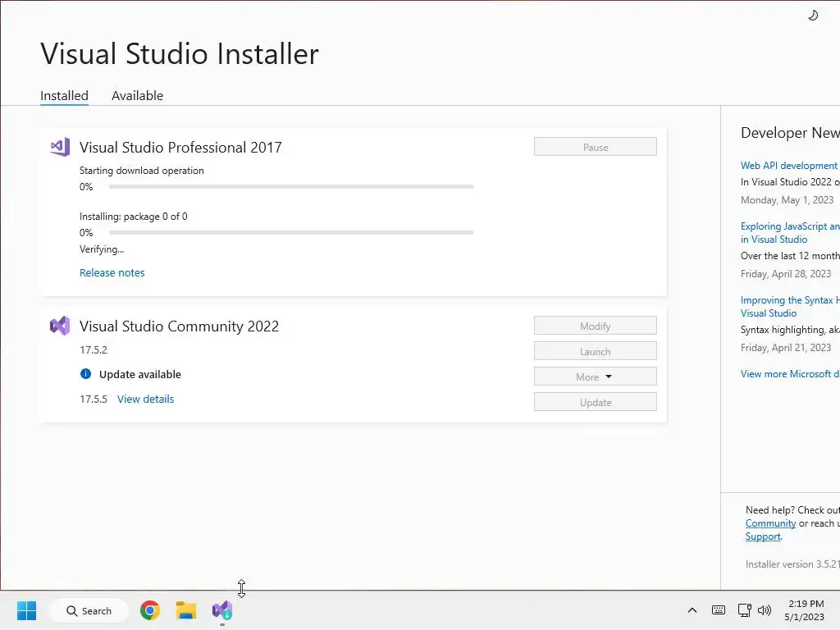Image resolution: width=840 pixels, height=630 pixels.
Task: Open volume control tray icon
Action: [x=765, y=610]
